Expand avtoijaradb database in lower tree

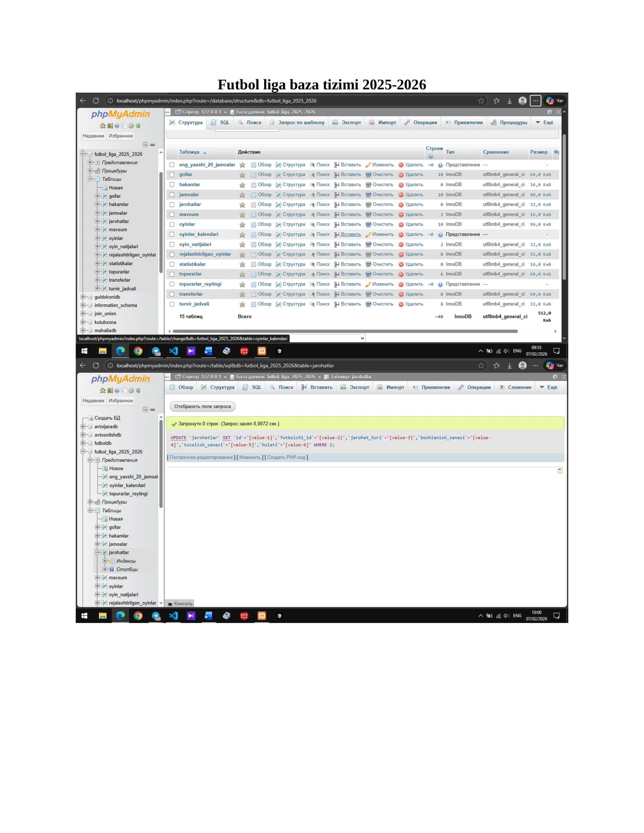click(83, 427)
